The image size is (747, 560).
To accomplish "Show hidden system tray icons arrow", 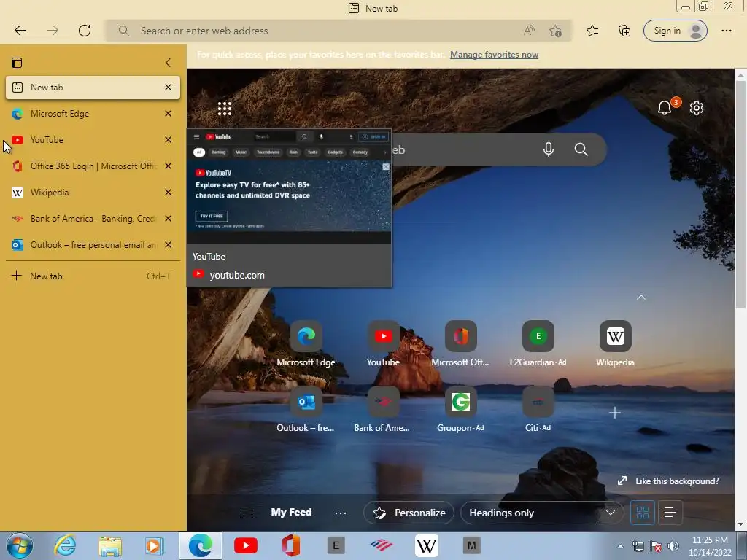I will (x=620, y=546).
